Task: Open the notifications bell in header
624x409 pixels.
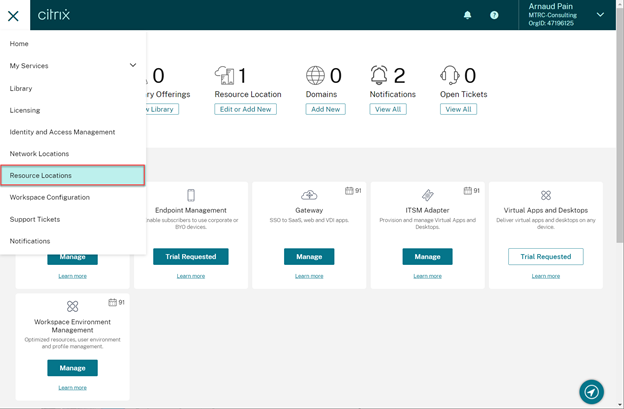Action: click(468, 15)
